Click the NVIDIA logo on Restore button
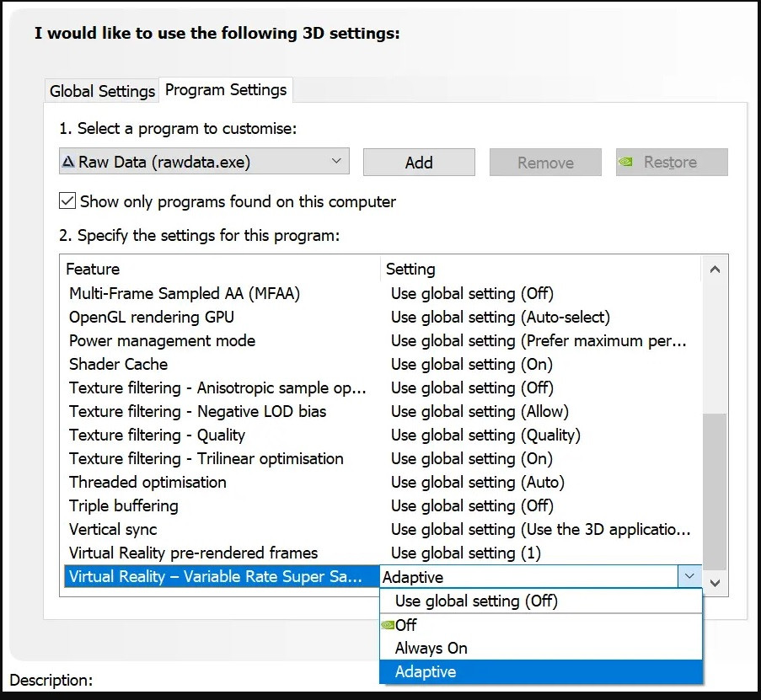The image size is (761, 700). (x=626, y=162)
